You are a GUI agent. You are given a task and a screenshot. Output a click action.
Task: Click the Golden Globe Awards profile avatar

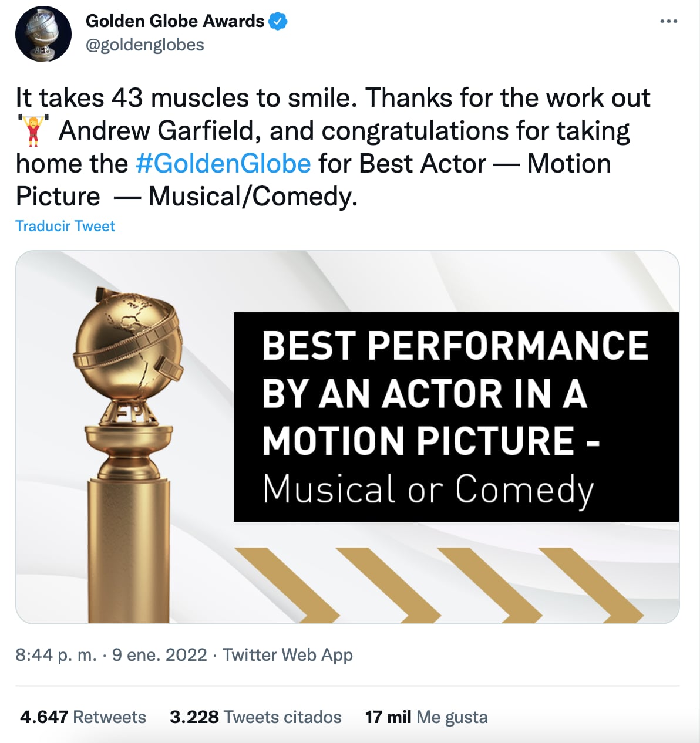[x=43, y=33]
